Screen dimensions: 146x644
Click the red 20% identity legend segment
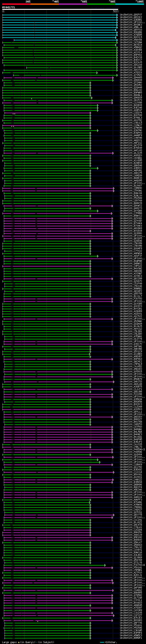point(16,4)
